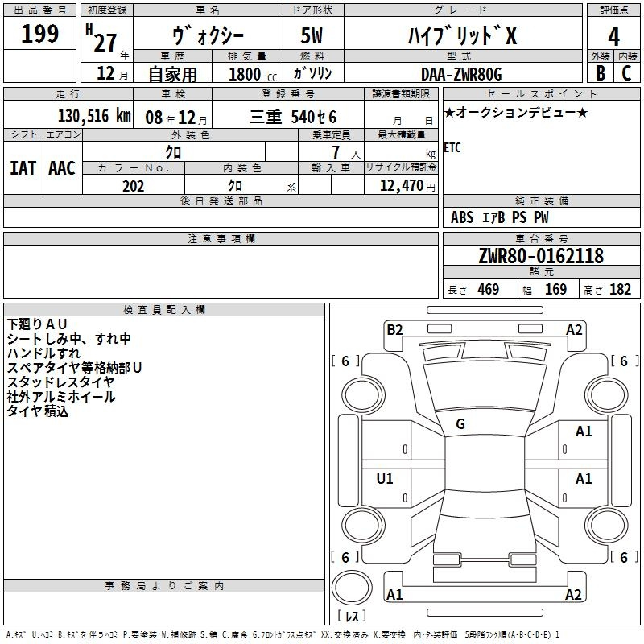Click the A2 marker at diagram's top-right corner
Screen dimensions: 644x644
574,328
